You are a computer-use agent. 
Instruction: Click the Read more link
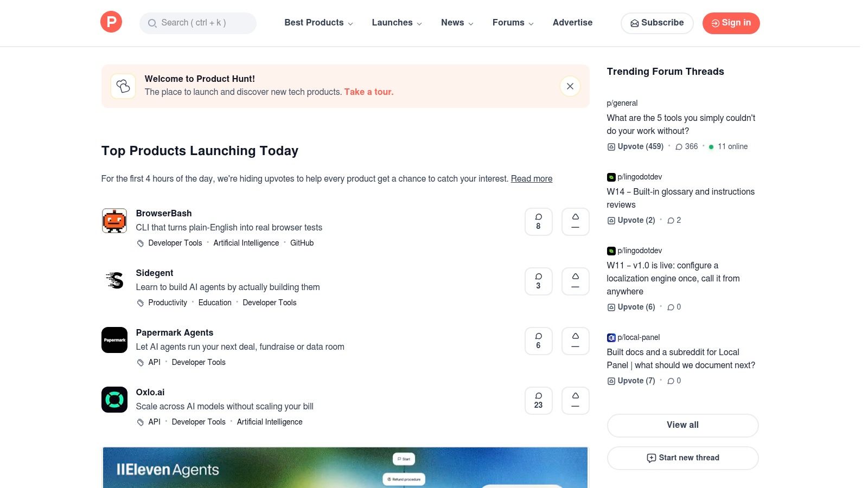click(x=532, y=179)
